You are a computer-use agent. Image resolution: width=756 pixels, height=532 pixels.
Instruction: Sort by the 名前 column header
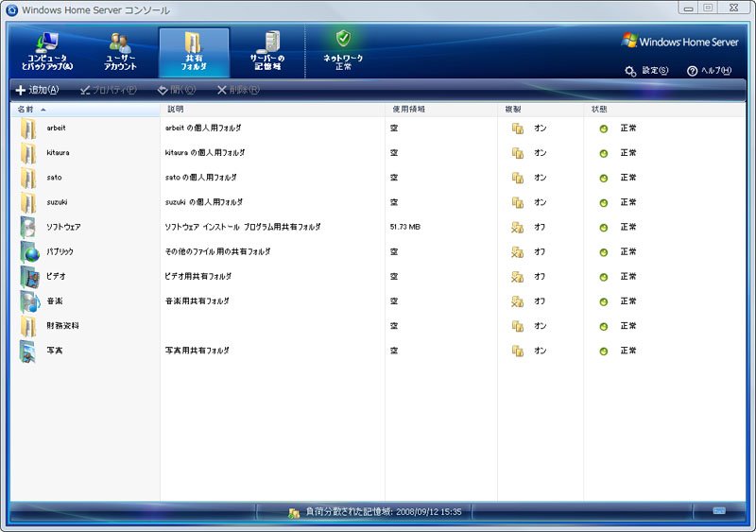[85, 110]
